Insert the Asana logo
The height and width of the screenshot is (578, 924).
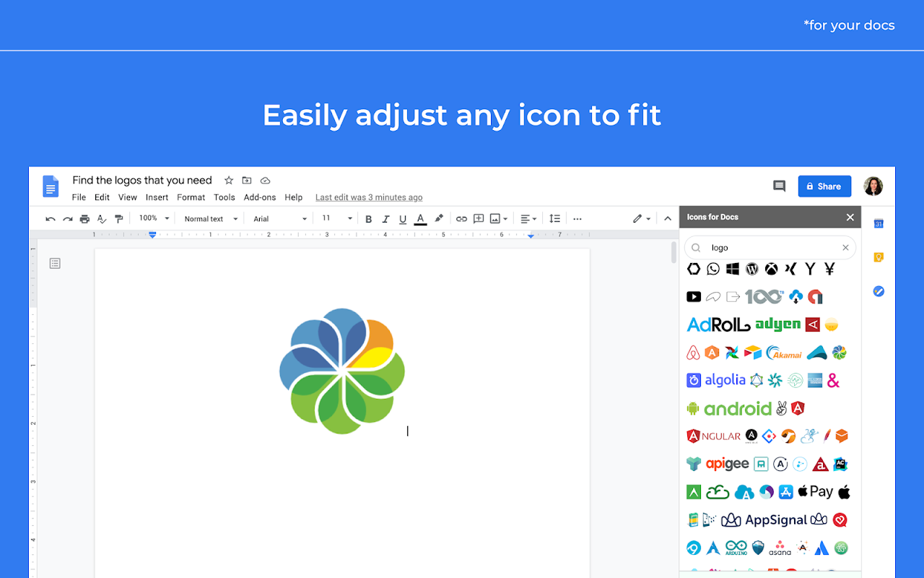[x=780, y=548]
